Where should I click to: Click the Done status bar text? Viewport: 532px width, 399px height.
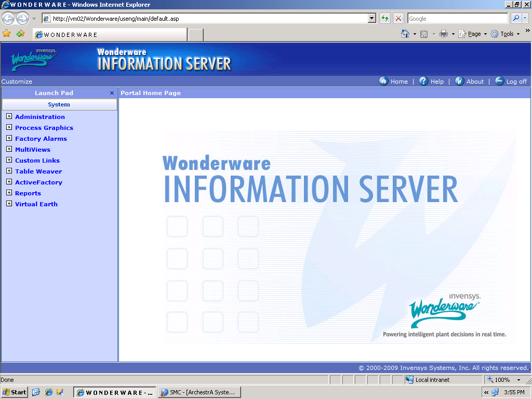click(7, 380)
